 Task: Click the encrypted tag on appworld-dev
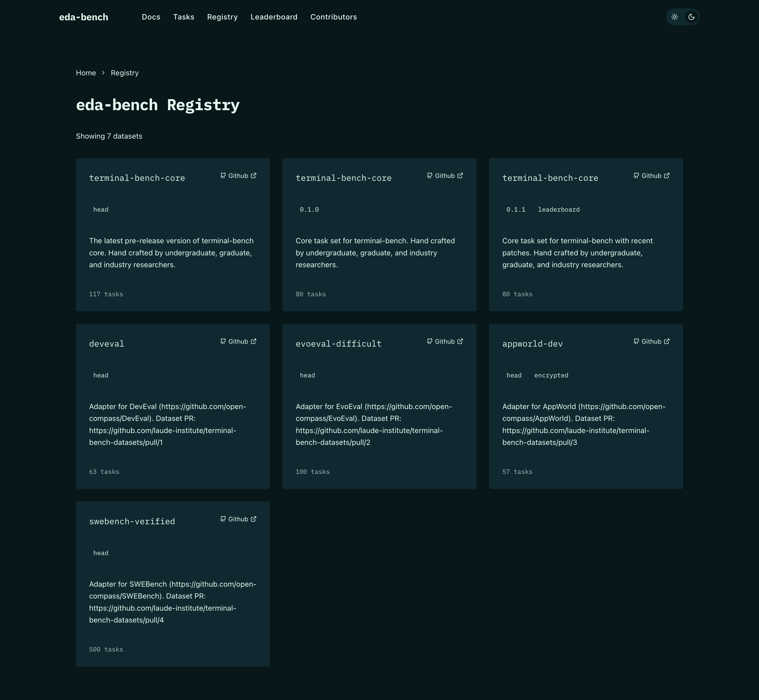551,375
